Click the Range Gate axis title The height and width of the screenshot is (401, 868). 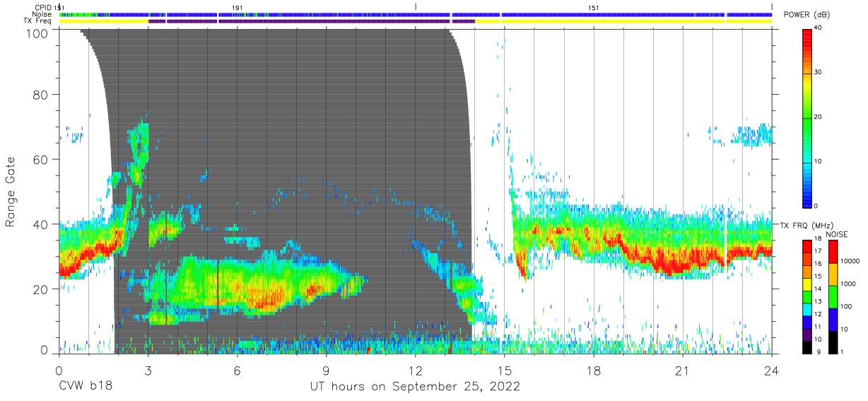[11, 192]
